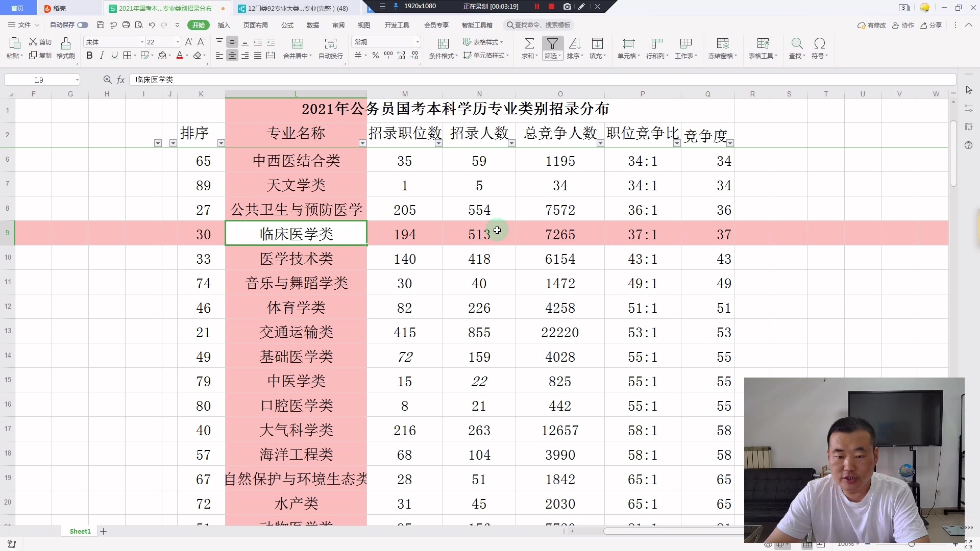This screenshot has height=551, width=980.
Task: Open the number format dropdown (常规)
Action: 418,42
